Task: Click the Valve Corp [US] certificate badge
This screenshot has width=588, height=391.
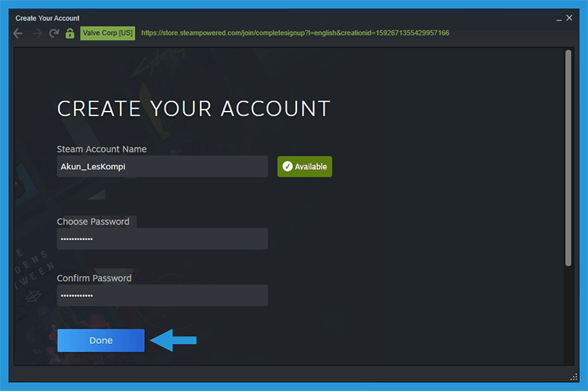Action: tap(108, 33)
